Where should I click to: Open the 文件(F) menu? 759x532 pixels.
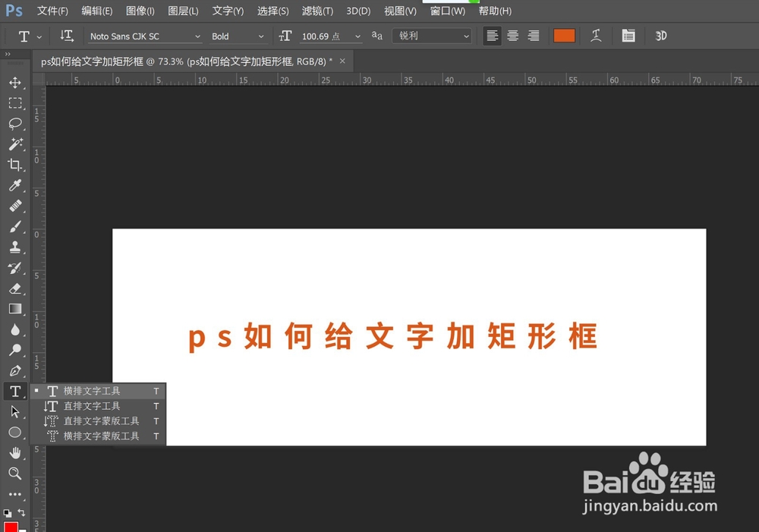click(x=52, y=11)
